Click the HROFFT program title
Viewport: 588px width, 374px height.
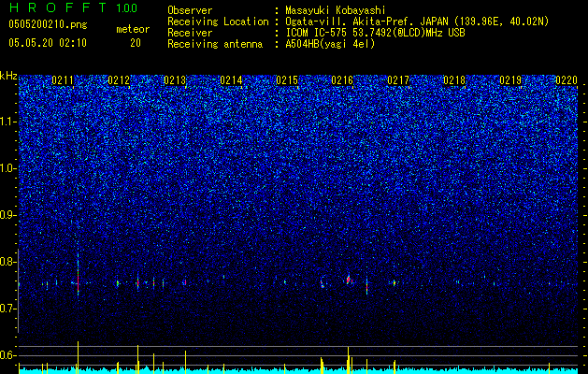pyautogui.click(x=59, y=7)
